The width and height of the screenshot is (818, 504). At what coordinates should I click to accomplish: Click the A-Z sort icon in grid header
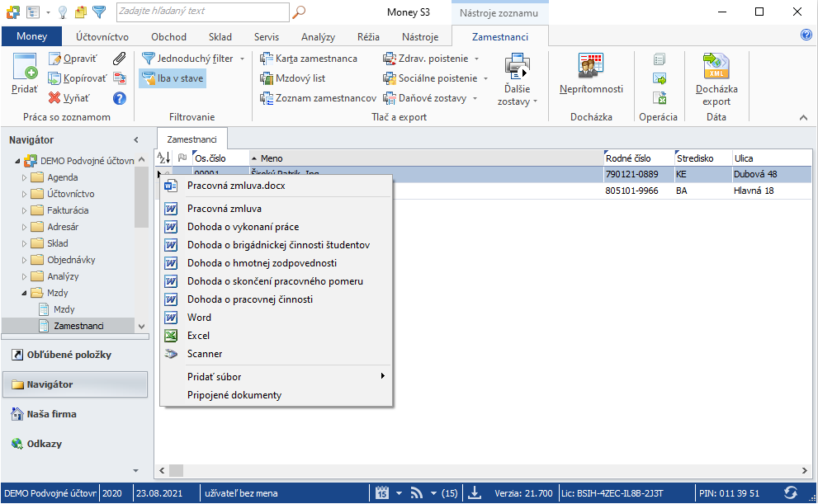tap(163, 158)
